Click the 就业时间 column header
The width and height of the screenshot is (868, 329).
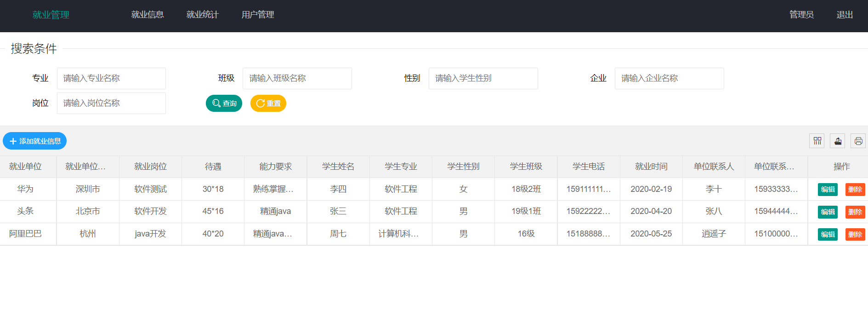point(651,167)
